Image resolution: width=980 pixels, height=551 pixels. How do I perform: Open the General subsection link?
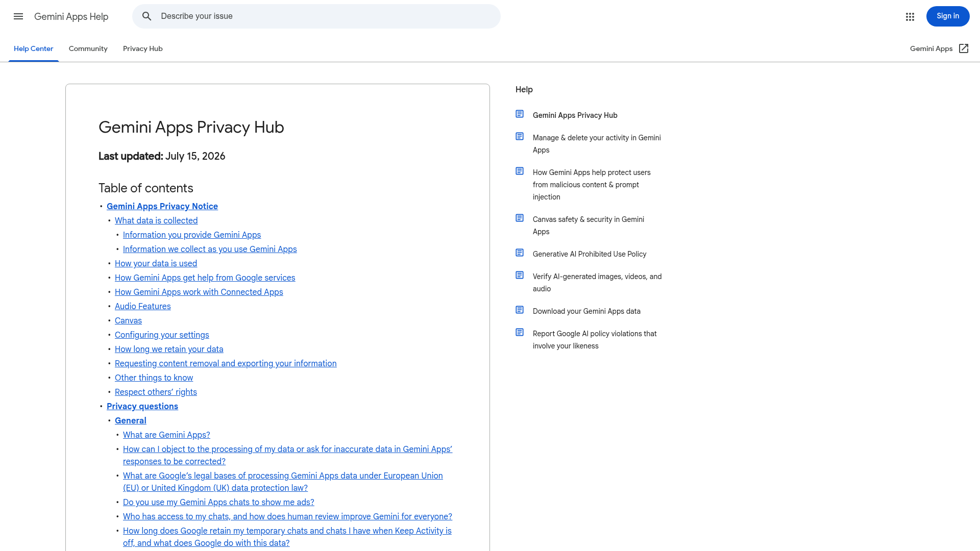[x=131, y=420]
